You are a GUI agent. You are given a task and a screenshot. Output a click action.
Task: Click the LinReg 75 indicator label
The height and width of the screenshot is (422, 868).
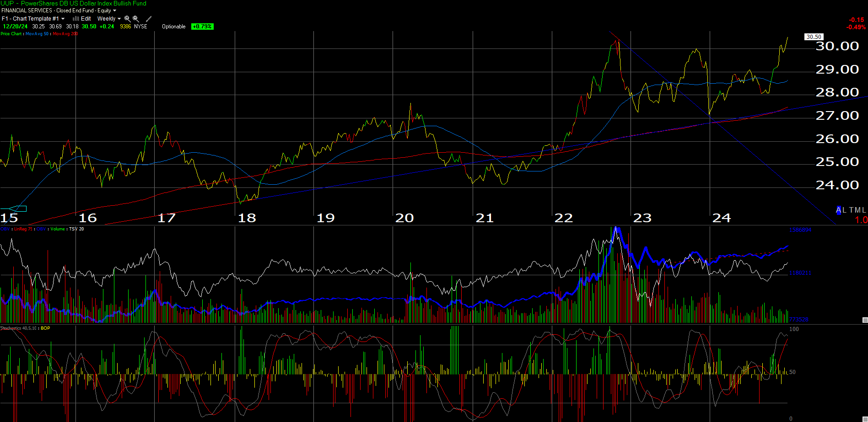(x=23, y=229)
